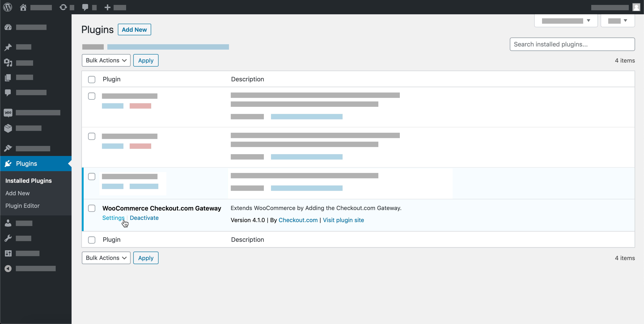Open Users person icon in sidebar
The width and height of the screenshot is (644, 324).
tap(8, 223)
